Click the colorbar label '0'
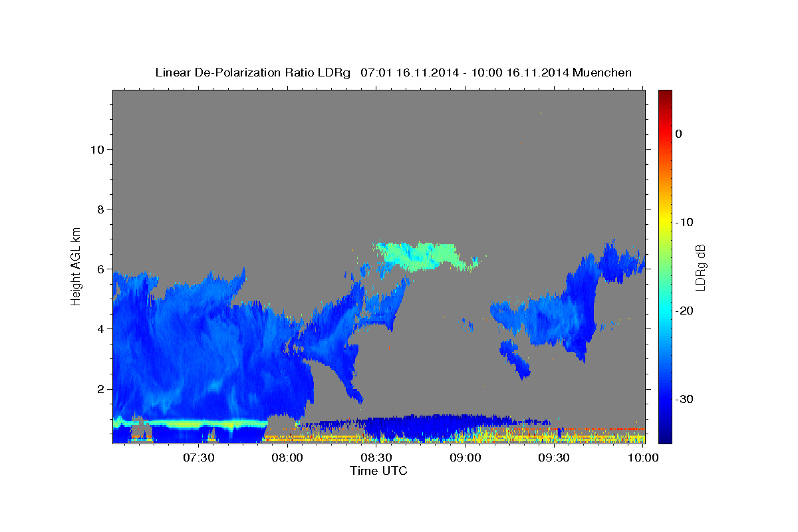 pyautogui.click(x=678, y=134)
